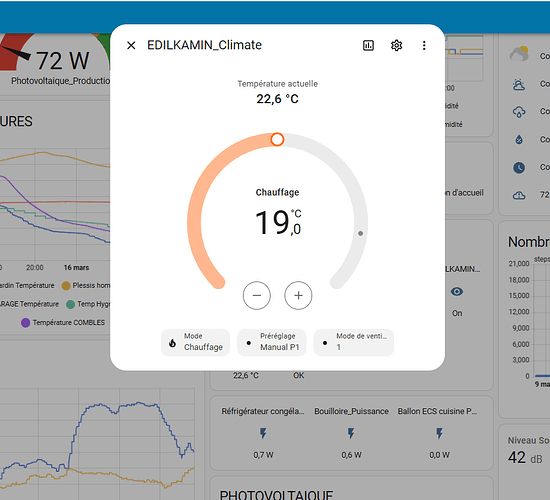This screenshot has width=550, height=500.
Task: Click Bouilloire_Puissance flash icon
Action: (x=351, y=433)
